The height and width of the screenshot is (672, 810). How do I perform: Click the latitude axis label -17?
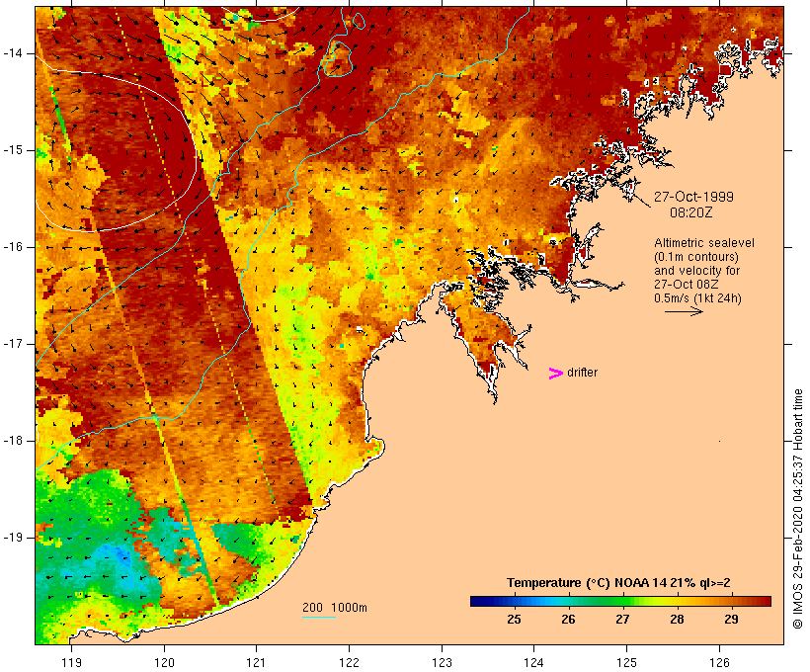pos(13,344)
